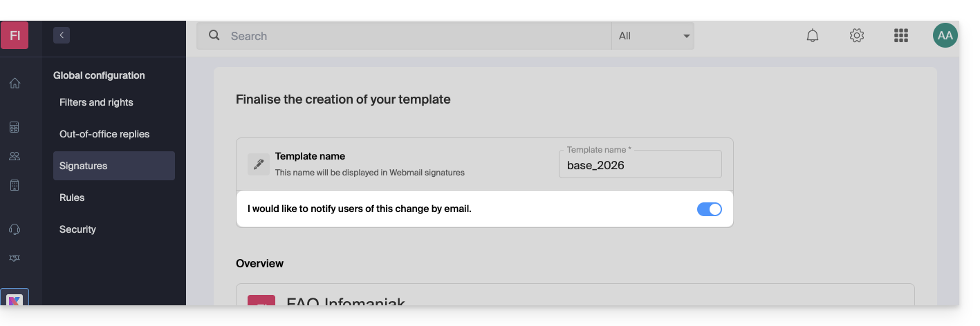
Task: Click the home icon in left rail
Action: coord(15,84)
